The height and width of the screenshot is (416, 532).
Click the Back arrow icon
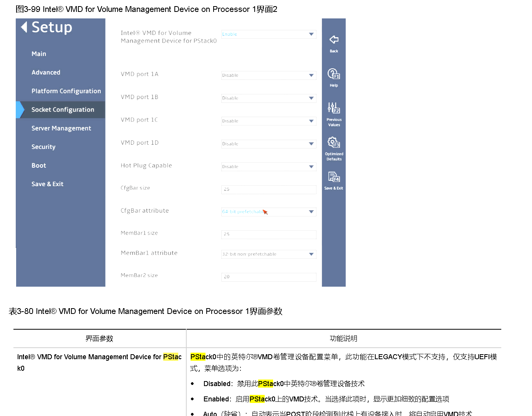[x=334, y=40]
